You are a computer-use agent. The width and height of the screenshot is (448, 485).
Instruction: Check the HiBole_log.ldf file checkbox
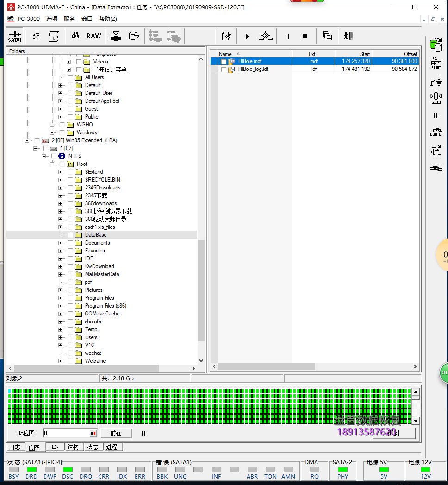pyautogui.click(x=224, y=69)
